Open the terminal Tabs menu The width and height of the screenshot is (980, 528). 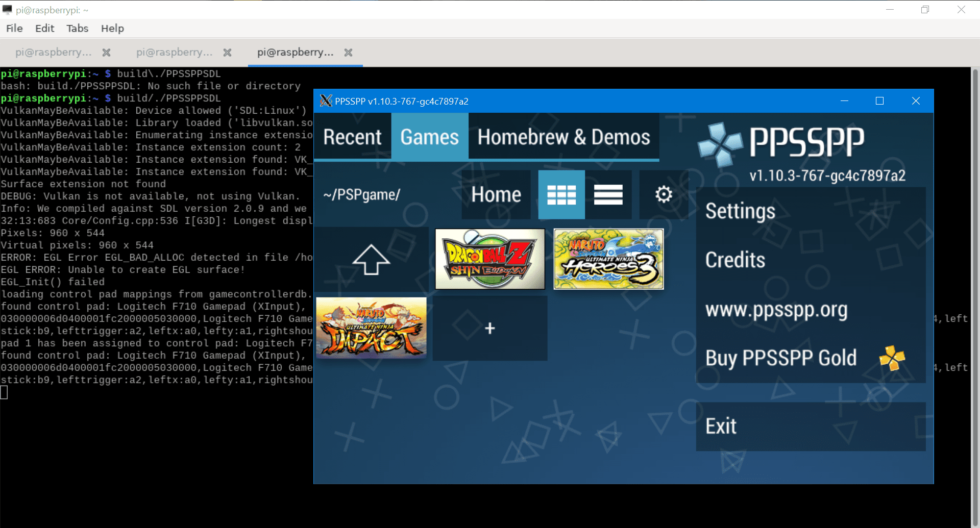(77, 29)
